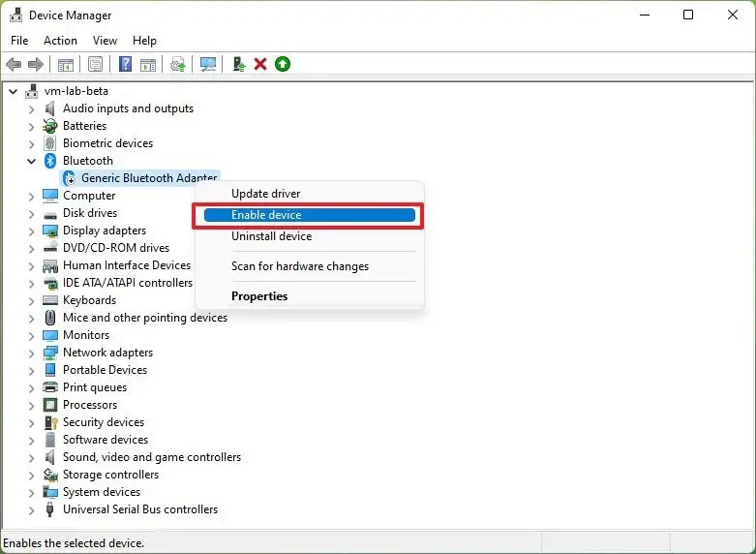
Task: Maximize the Device Manager window
Action: click(688, 15)
